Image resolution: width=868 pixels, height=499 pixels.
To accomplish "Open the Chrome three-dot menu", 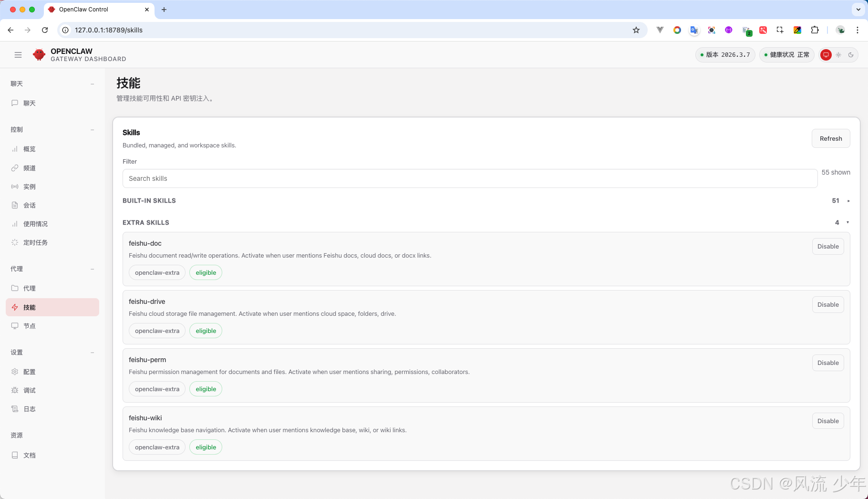I will [858, 30].
